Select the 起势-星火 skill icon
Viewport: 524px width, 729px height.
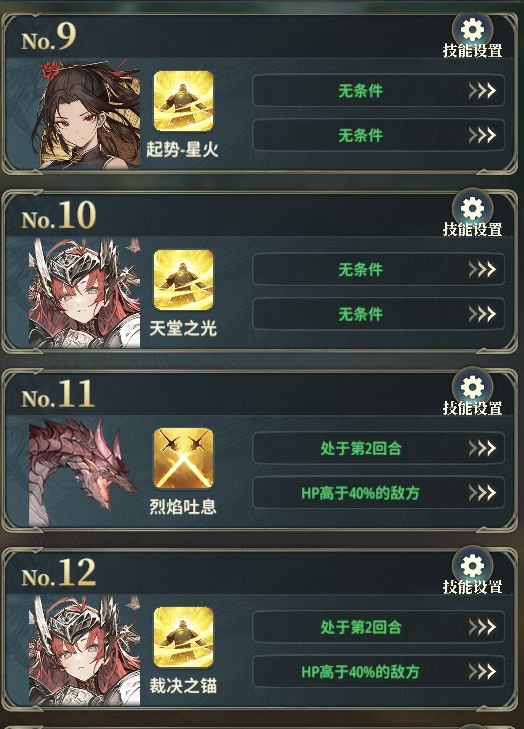pos(184,101)
